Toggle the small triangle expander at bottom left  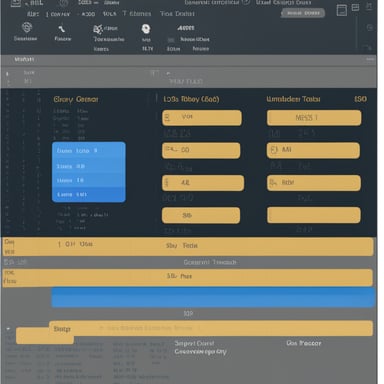8,329
